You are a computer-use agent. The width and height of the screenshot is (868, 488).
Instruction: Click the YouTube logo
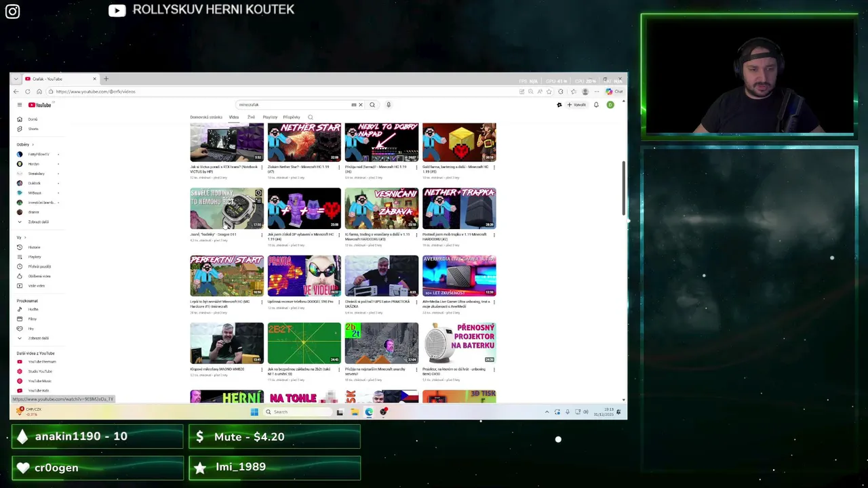click(x=39, y=104)
